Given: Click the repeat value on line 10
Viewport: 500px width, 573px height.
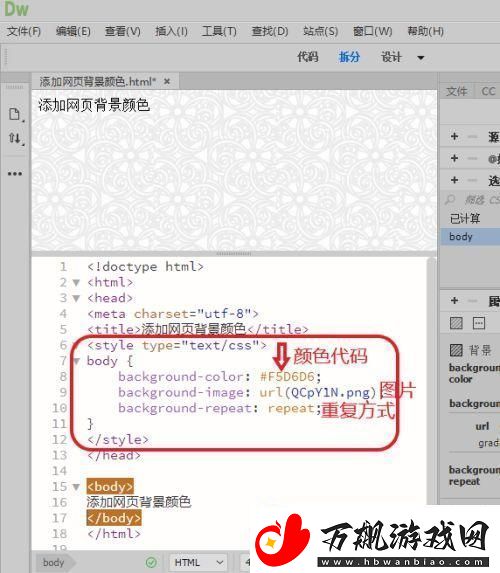Looking at the screenshot, I should (291, 408).
